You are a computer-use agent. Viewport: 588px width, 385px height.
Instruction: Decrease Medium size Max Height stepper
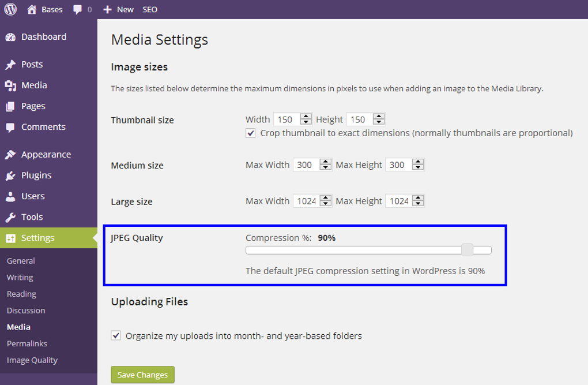[x=419, y=168]
